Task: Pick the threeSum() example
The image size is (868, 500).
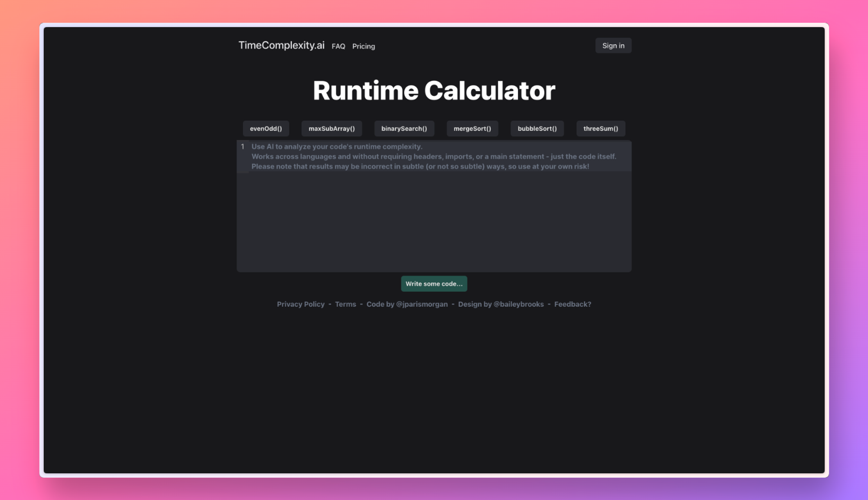Action: (600, 129)
